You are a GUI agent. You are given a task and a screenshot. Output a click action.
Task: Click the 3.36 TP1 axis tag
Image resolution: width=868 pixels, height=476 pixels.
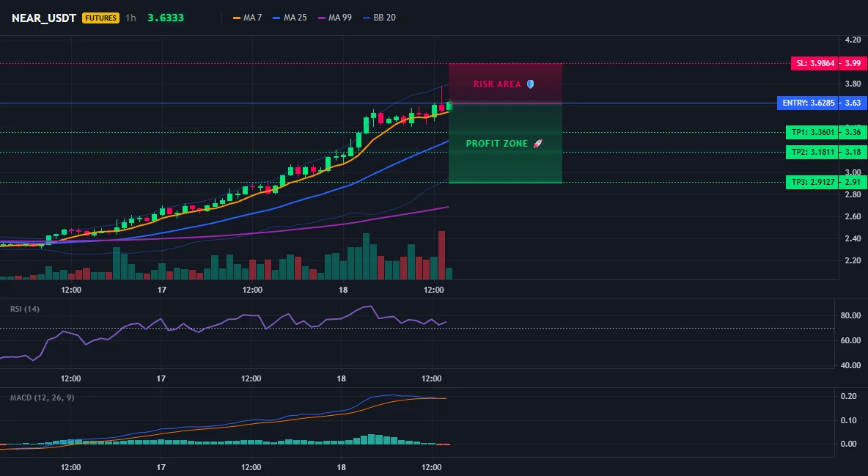[x=853, y=132]
